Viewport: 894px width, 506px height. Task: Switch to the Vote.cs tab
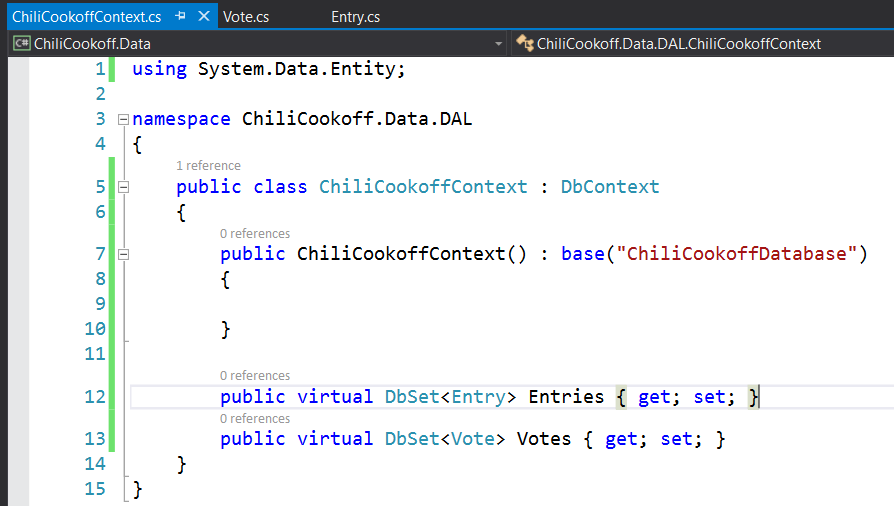tap(245, 17)
